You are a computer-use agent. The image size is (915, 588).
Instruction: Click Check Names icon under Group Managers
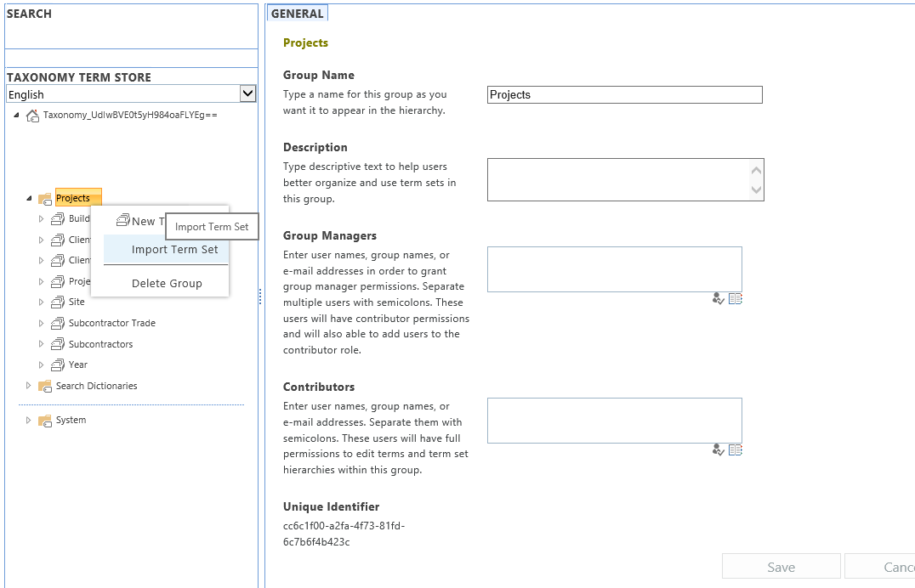(x=719, y=298)
